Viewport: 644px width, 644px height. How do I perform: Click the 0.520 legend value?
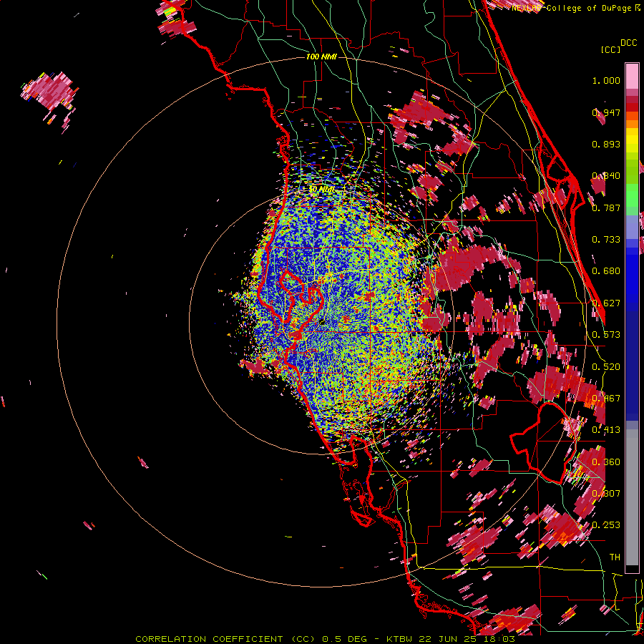tap(606, 367)
